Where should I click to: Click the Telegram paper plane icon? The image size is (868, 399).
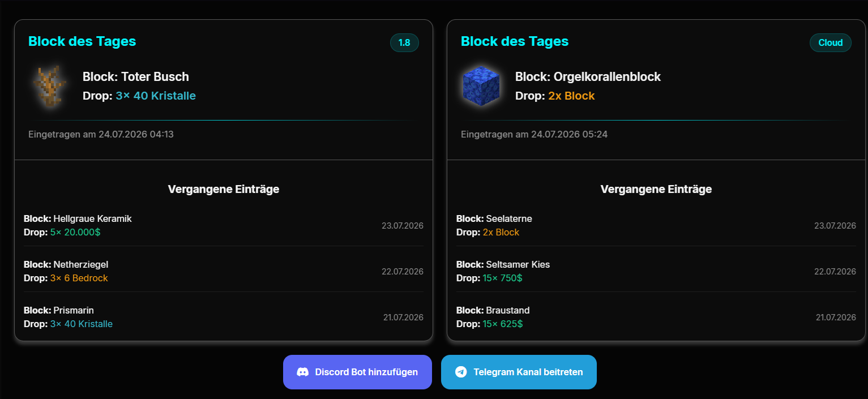[461, 372]
